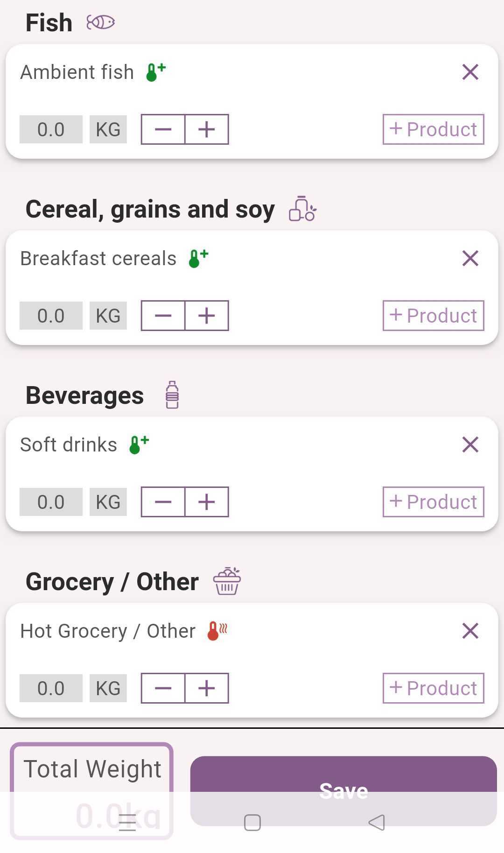The image size is (504, 853).
Task: Add a product to Breakfast cereals
Action: (433, 316)
